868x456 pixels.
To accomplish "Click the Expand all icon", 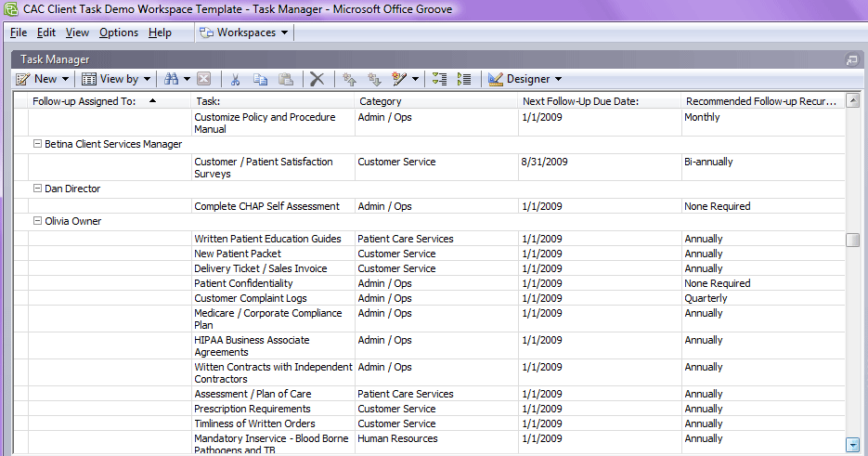I will tap(464, 79).
